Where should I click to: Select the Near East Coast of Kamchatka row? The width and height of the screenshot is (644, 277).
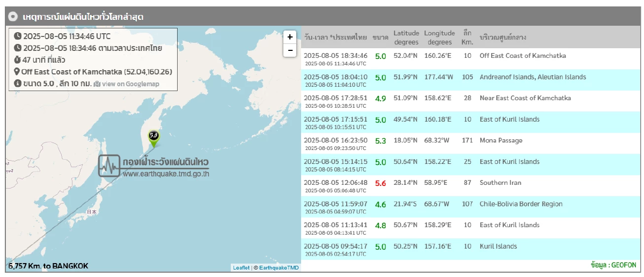(x=471, y=101)
